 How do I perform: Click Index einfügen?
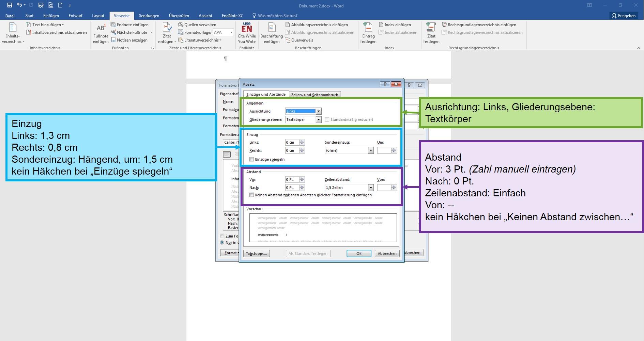[395, 25]
